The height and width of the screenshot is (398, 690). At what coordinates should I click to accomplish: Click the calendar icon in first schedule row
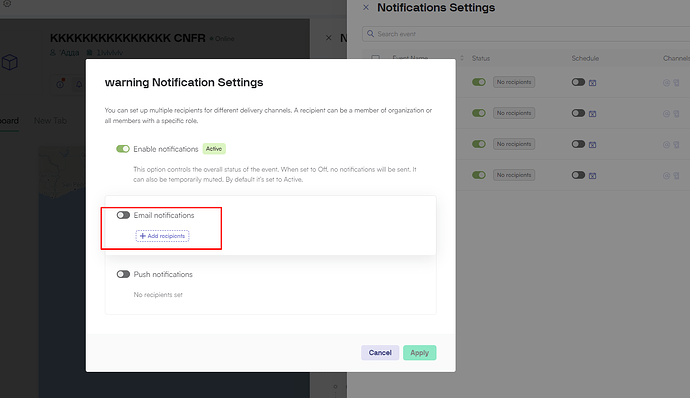[592, 83]
